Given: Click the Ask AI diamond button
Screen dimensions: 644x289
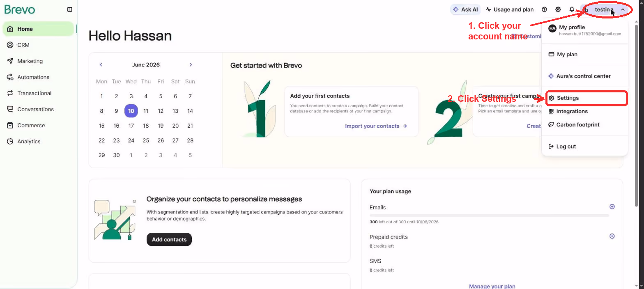Looking at the screenshot, I should click(x=465, y=9).
